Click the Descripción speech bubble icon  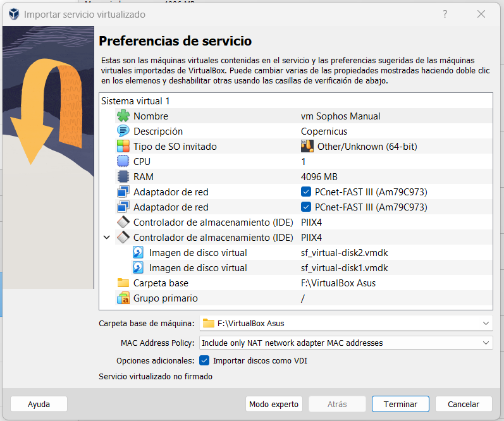123,131
